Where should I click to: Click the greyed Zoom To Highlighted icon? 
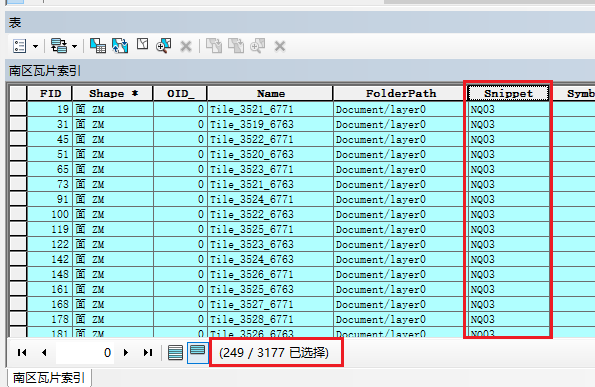click(258, 46)
